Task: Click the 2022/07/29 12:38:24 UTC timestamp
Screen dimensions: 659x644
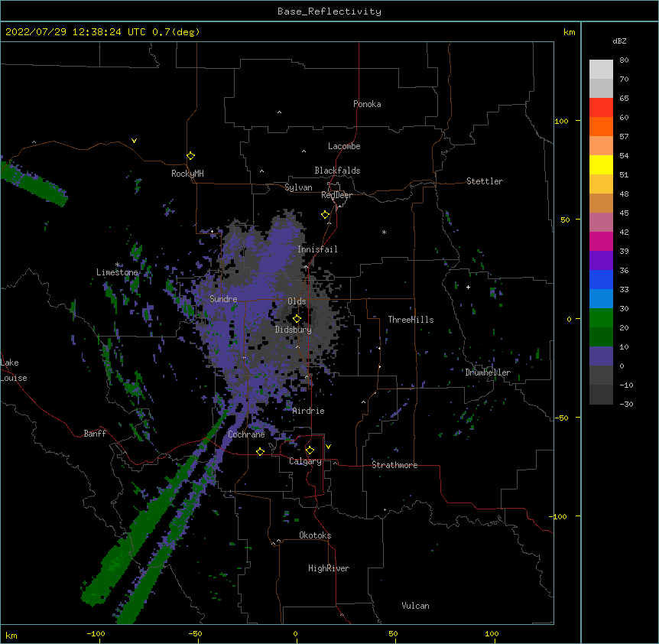Action: coord(76,32)
